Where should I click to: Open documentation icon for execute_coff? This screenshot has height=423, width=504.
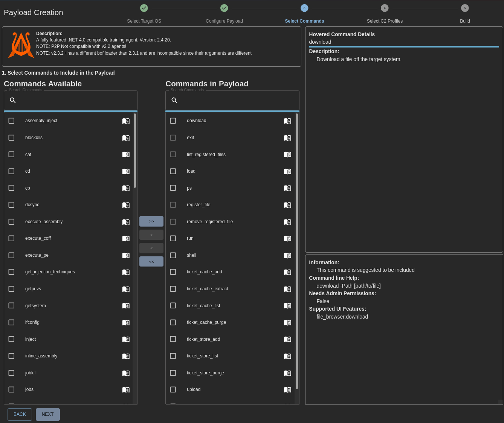click(126, 239)
